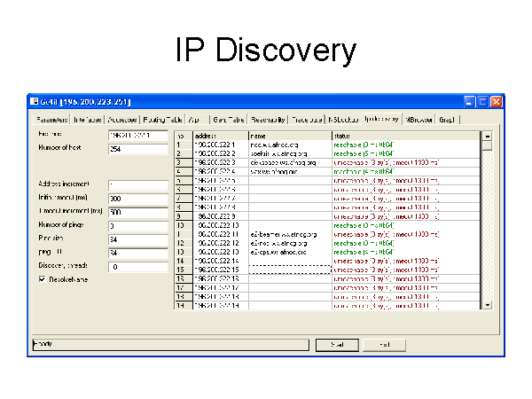Select the Reachability tab
The height and width of the screenshot is (399, 532).
click(268, 119)
